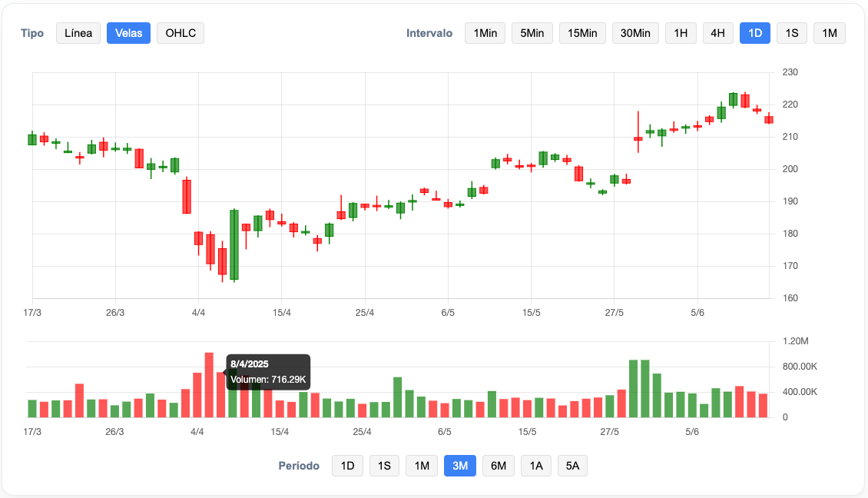Viewport: 868px width, 498px height.
Task: Click the tall green candle reaching 165
Action: (234, 244)
